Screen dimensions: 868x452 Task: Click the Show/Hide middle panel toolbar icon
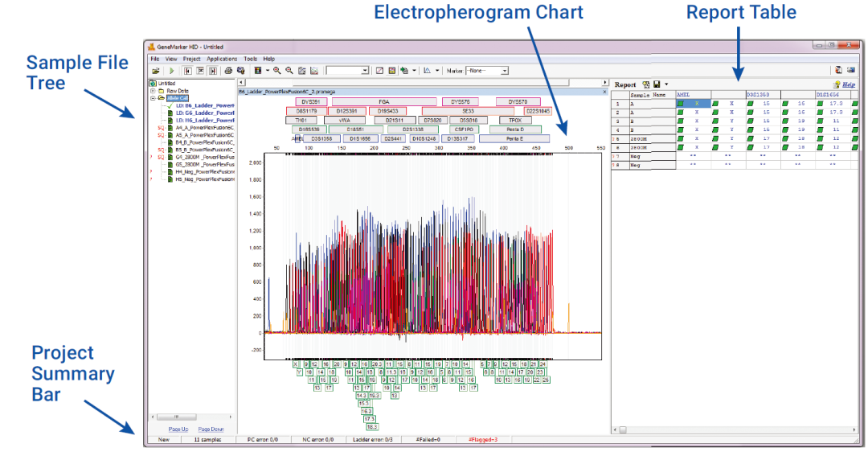tap(200, 71)
